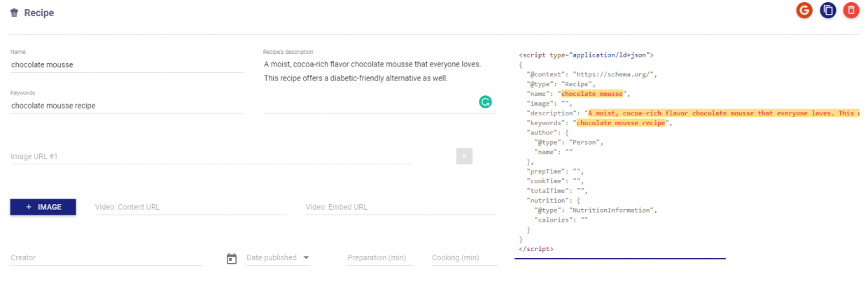Image resolution: width=868 pixels, height=291 pixels.
Task: Click the Video: Content URL field
Action: [190, 207]
